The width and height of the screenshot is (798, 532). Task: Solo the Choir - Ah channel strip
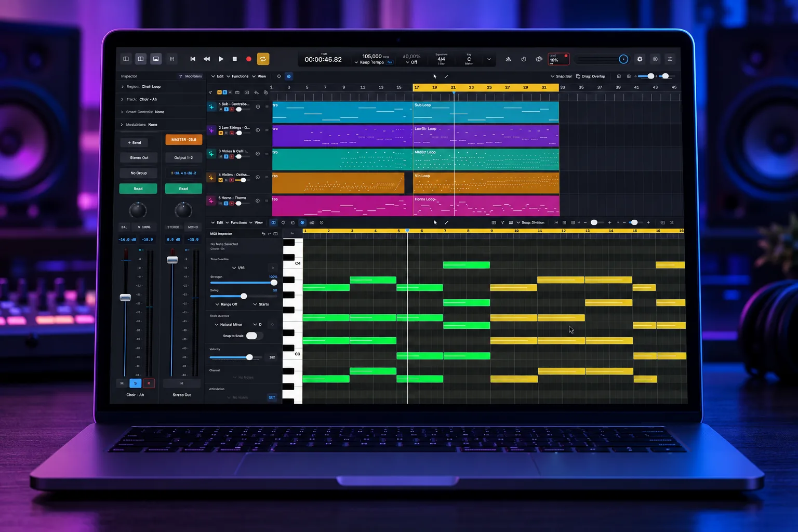(135, 383)
